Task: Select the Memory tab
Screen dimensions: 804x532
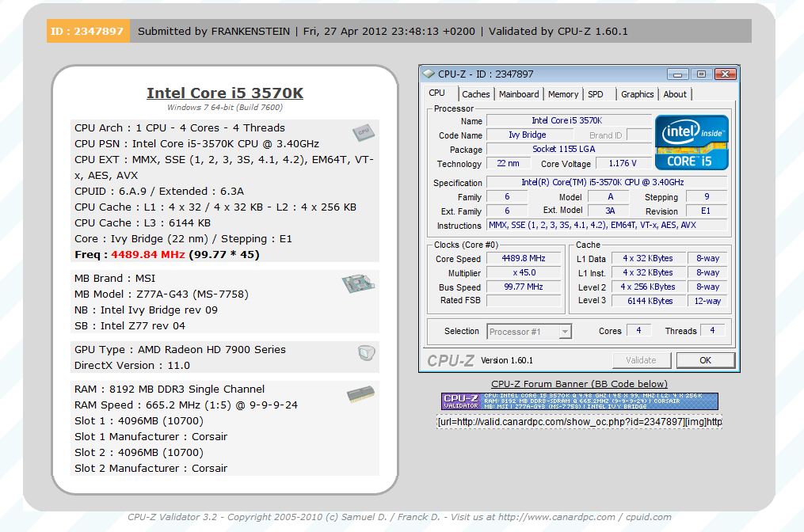Action: point(563,94)
